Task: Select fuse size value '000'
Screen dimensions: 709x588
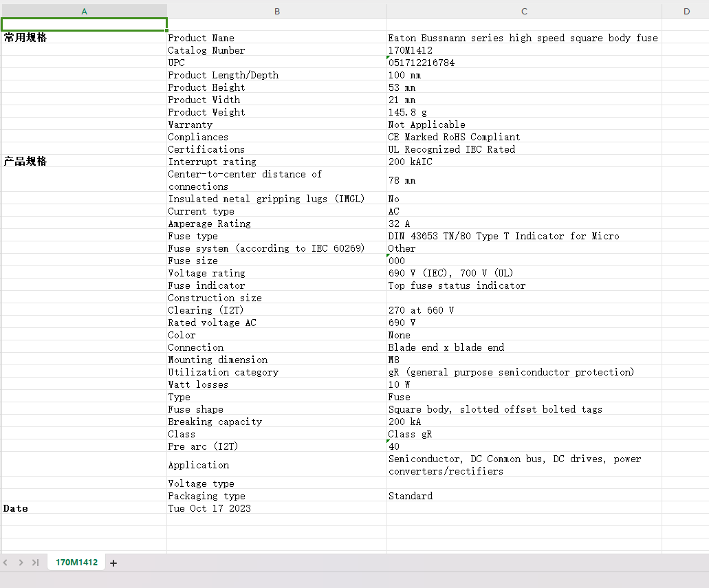Action: (524, 261)
